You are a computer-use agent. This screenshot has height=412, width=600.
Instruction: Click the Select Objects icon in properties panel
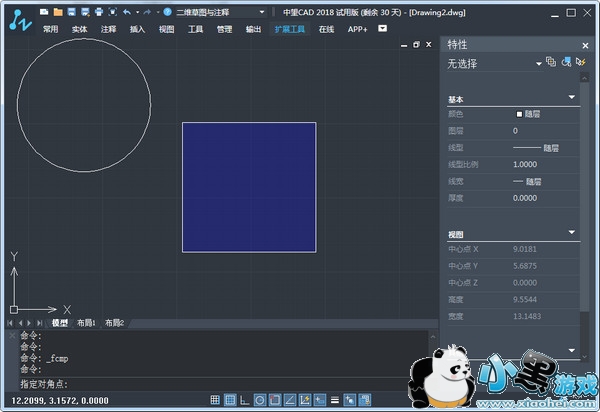click(x=566, y=63)
